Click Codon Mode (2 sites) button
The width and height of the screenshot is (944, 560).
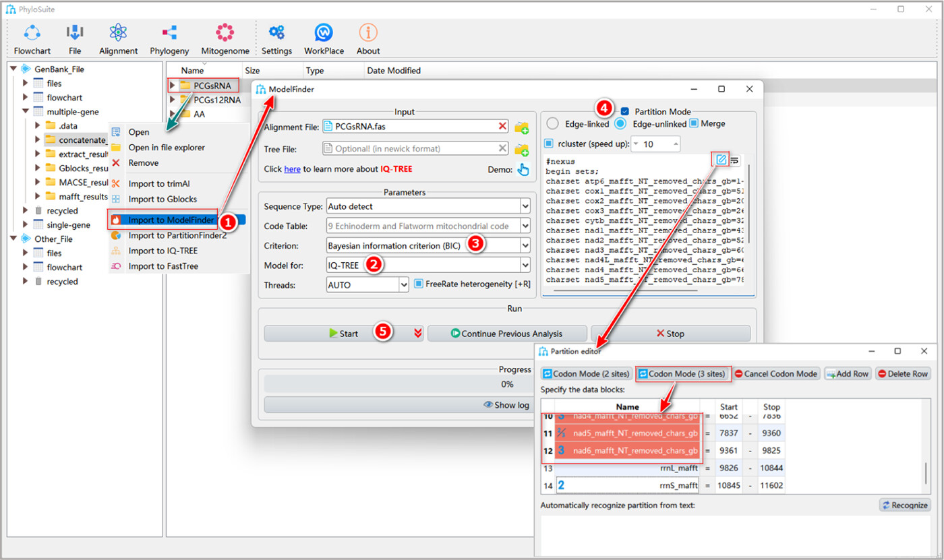[587, 373]
